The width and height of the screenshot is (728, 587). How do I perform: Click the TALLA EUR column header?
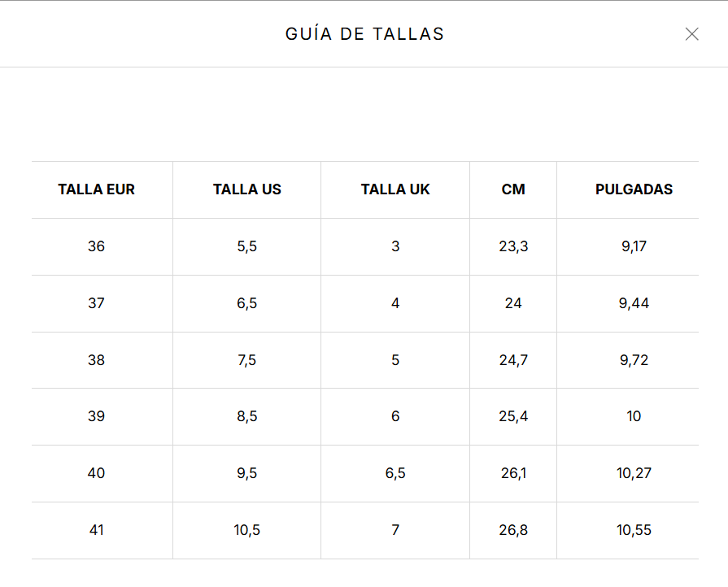(96, 189)
